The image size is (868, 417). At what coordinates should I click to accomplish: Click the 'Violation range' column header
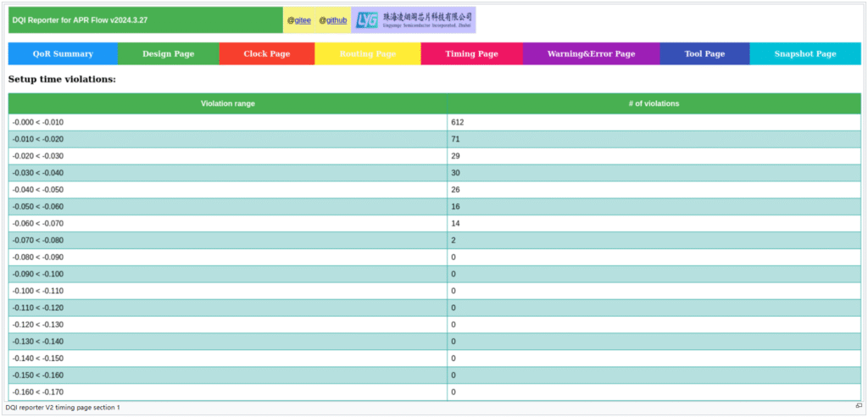(227, 103)
